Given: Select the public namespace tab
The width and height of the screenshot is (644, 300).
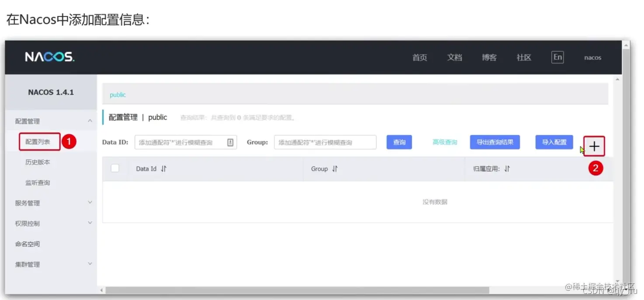Looking at the screenshot, I should (x=118, y=94).
